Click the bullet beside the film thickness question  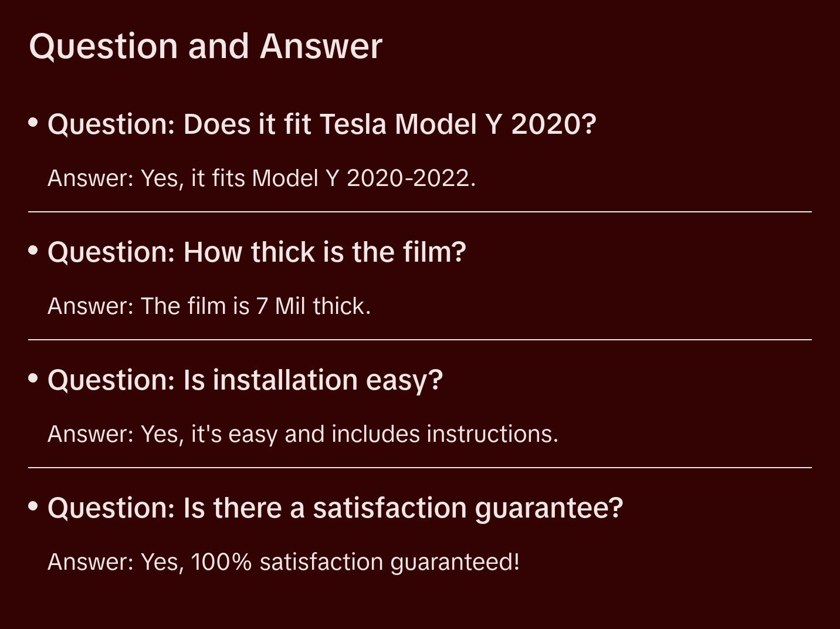[33, 251]
